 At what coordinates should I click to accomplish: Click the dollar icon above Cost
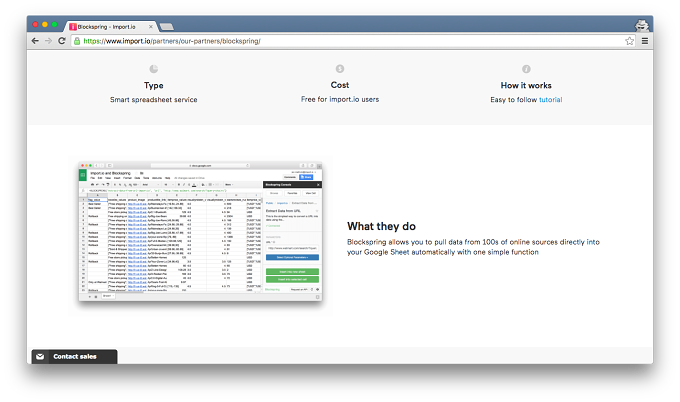click(x=340, y=69)
